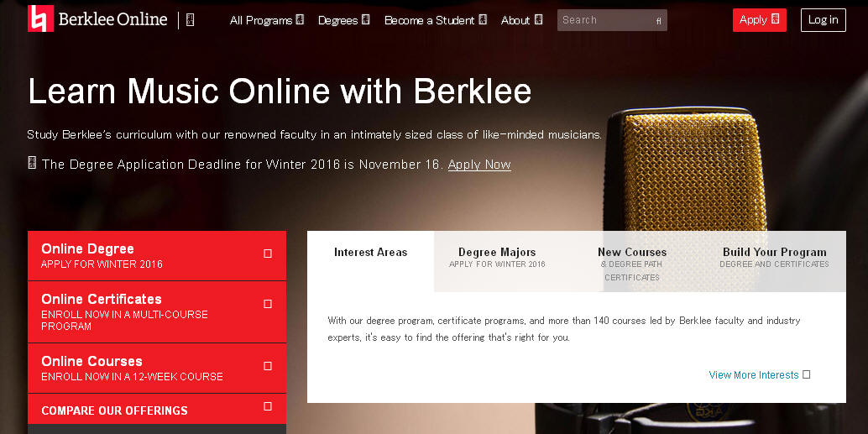
Task: Click the arrow icon on Online Certificates
Action: click(268, 304)
